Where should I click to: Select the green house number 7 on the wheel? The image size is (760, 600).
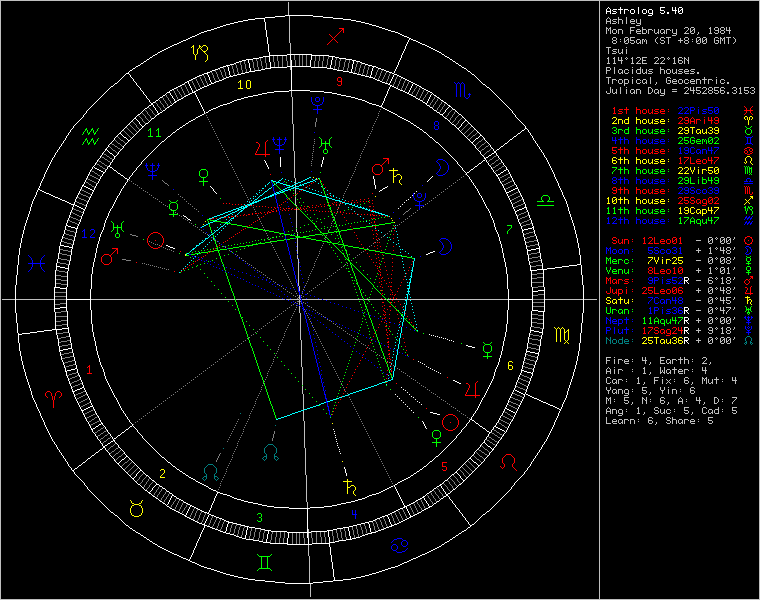[509, 230]
